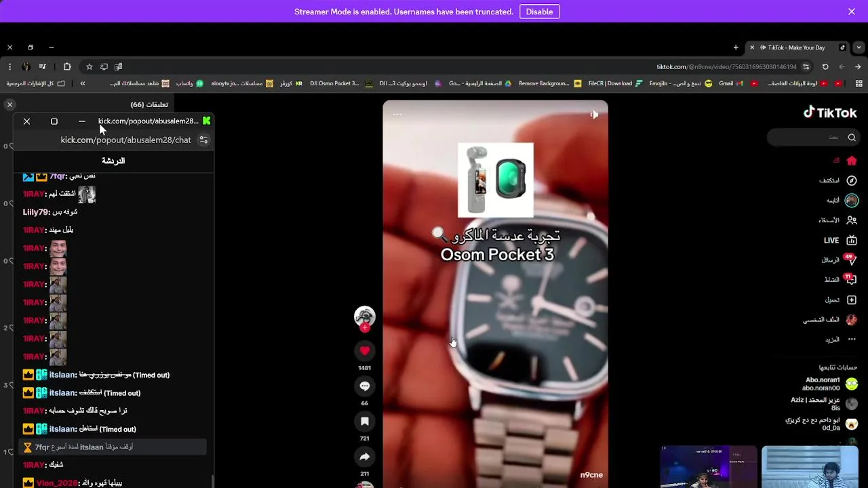Click Vlon_2026 username in chat
The width and height of the screenshot is (868, 488).
57,483
